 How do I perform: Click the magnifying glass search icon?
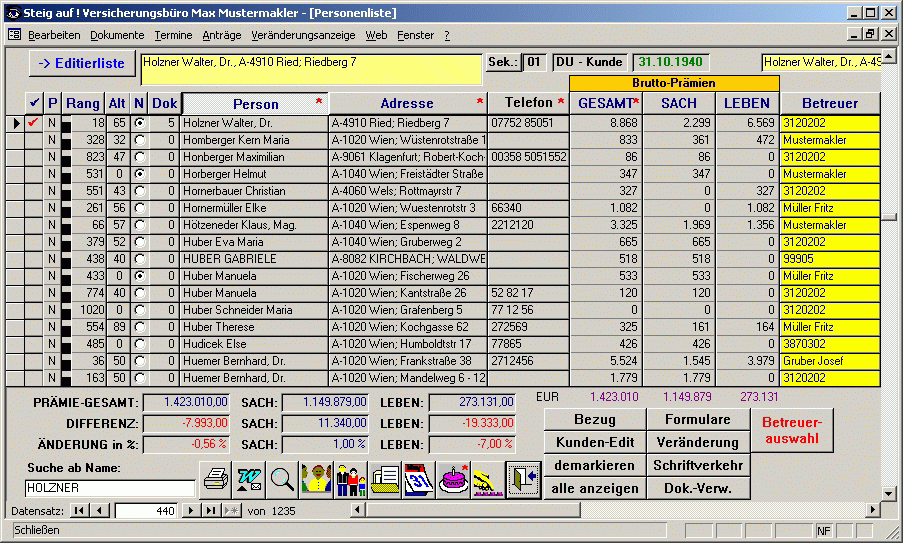(283, 480)
